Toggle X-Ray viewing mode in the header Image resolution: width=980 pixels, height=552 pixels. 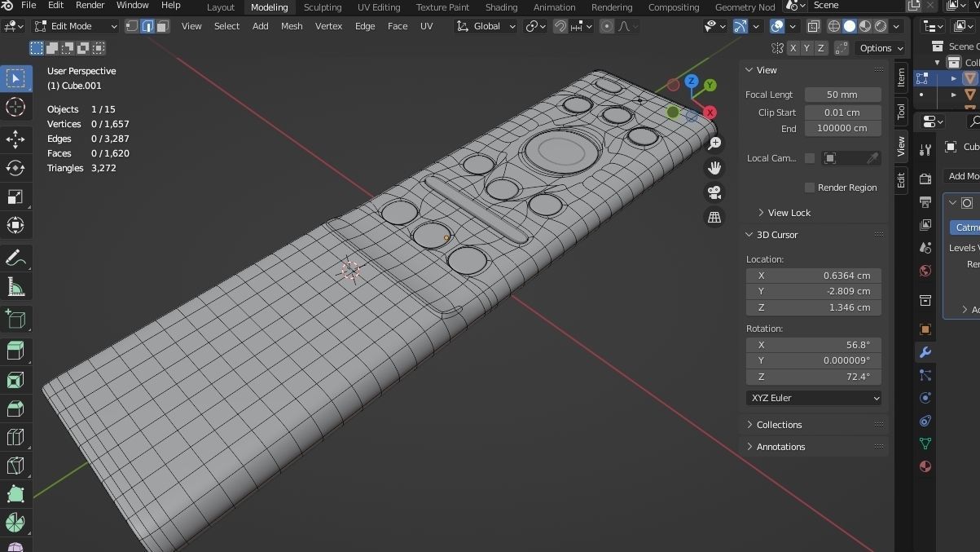click(x=812, y=25)
